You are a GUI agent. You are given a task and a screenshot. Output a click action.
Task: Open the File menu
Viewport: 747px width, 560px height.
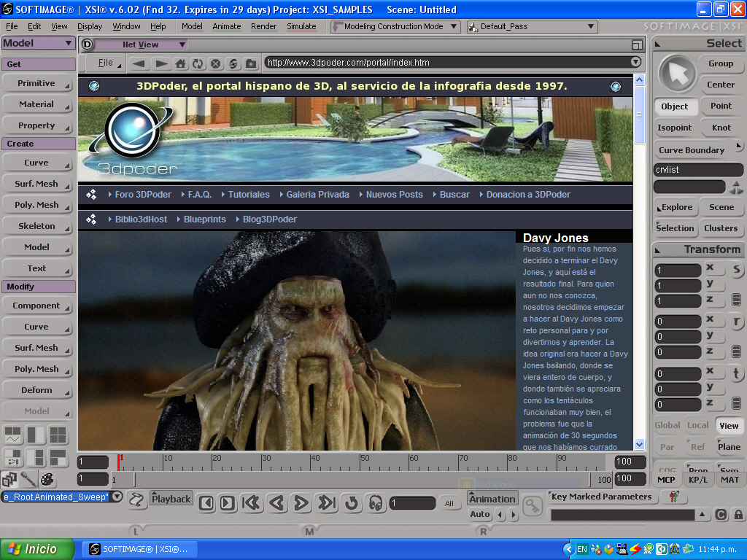(12, 27)
